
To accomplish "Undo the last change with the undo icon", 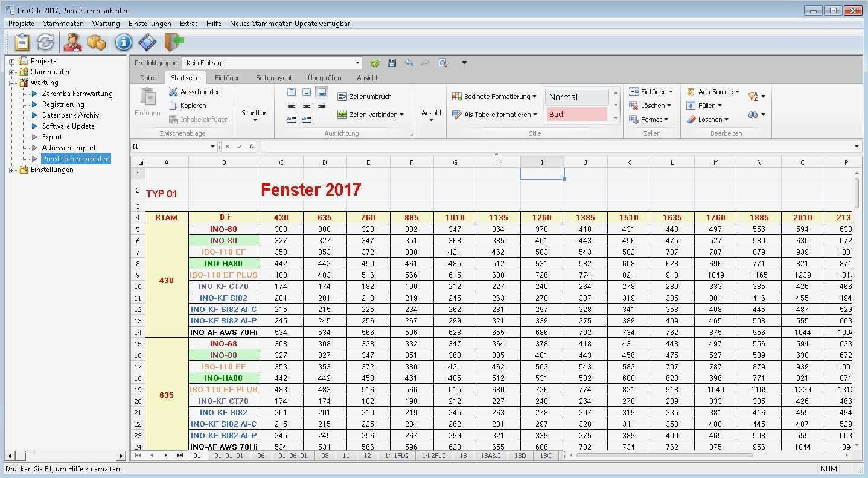I will (x=408, y=62).
